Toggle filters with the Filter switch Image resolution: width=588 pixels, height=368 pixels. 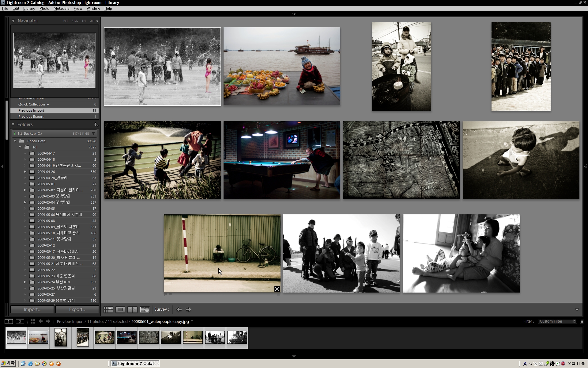pos(582,321)
